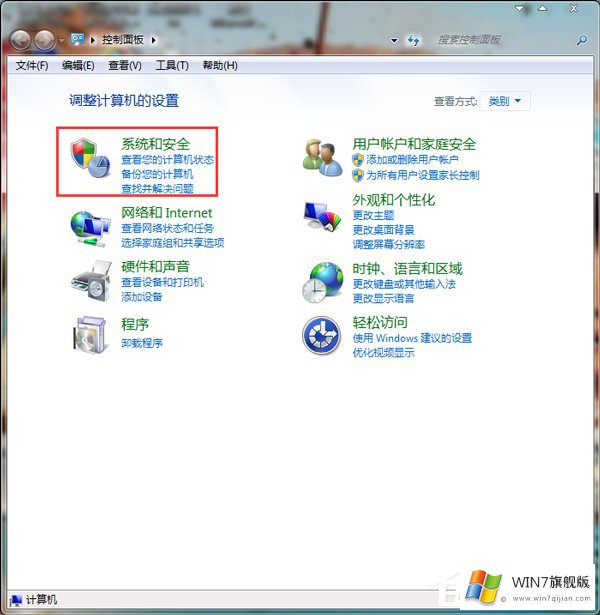600x615 pixels.
Task: Open the Hardware and Sound printer icon
Action: coord(91,281)
